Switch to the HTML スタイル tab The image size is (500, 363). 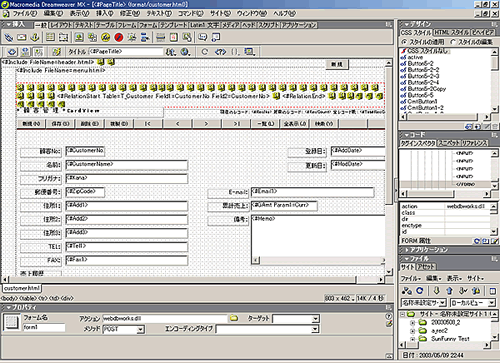point(451,33)
